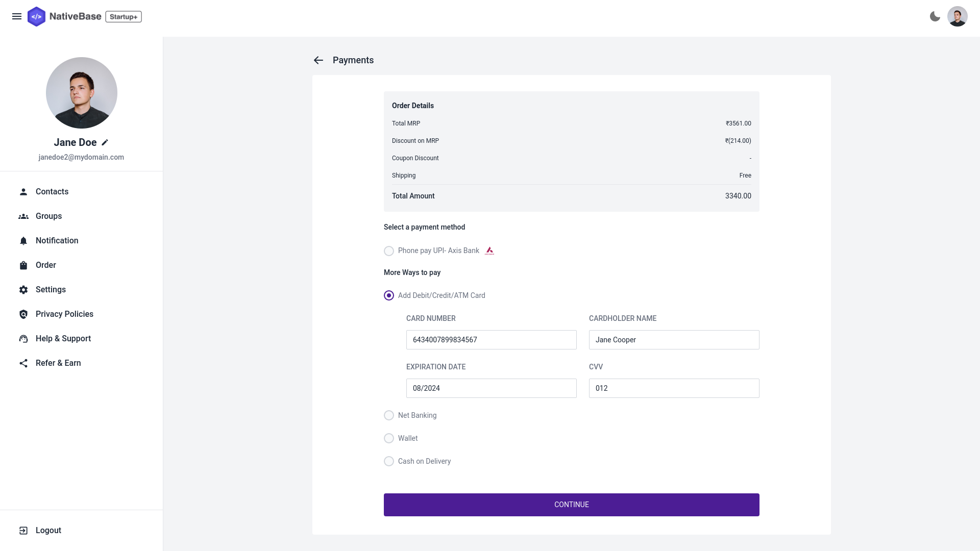Screen dimensions: 980x551
Task: Click the Order sidebar icon
Action: 23,264
